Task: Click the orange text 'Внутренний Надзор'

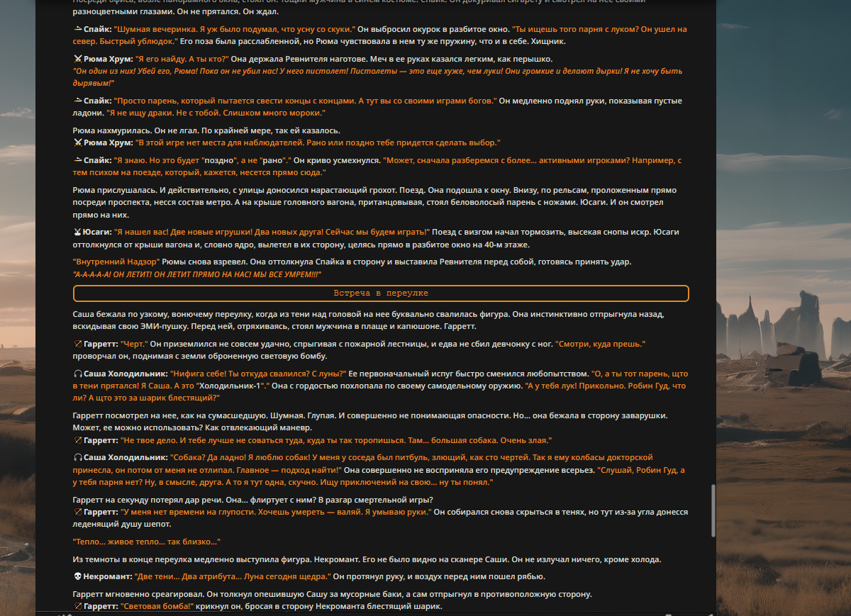Action: pyautogui.click(x=116, y=262)
